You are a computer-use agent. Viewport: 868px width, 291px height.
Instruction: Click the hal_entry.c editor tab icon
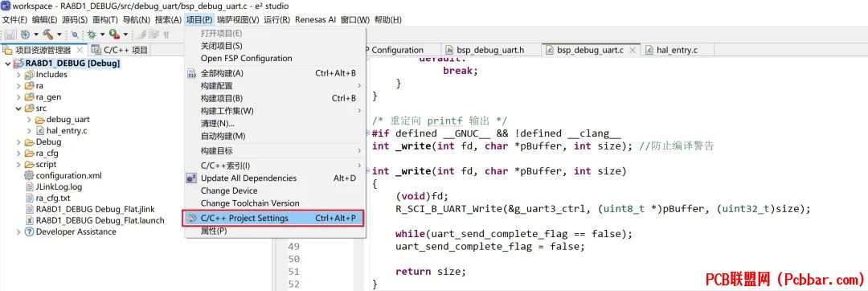point(649,50)
